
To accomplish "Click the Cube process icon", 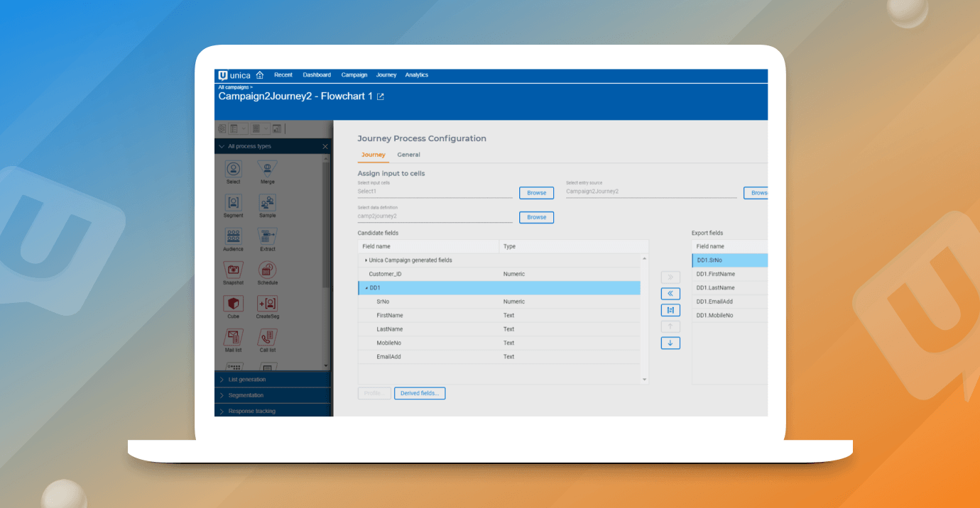I will pyautogui.click(x=233, y=304).
